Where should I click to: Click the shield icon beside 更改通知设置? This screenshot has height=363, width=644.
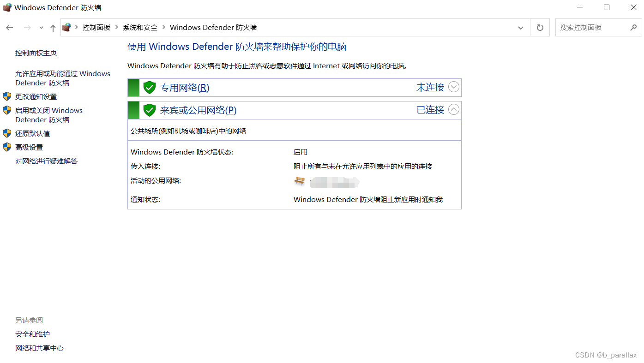(7, 96)
